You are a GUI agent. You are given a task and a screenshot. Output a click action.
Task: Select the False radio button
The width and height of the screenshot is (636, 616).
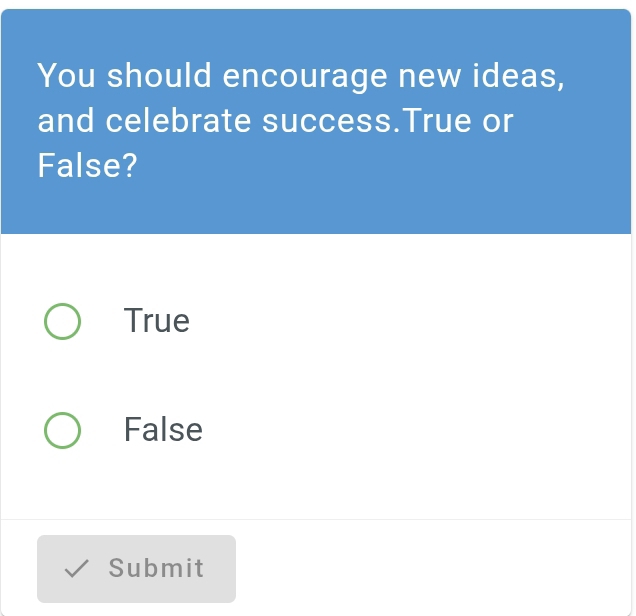[62, 430]
